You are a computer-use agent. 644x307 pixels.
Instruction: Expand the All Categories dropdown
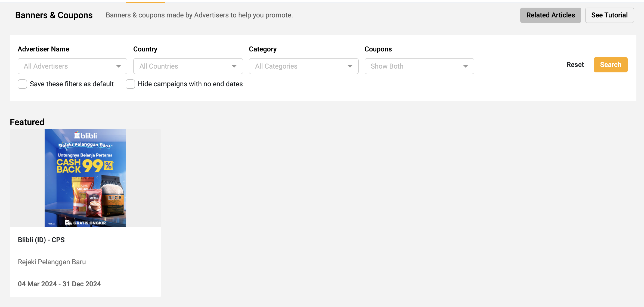click(304, 66)
